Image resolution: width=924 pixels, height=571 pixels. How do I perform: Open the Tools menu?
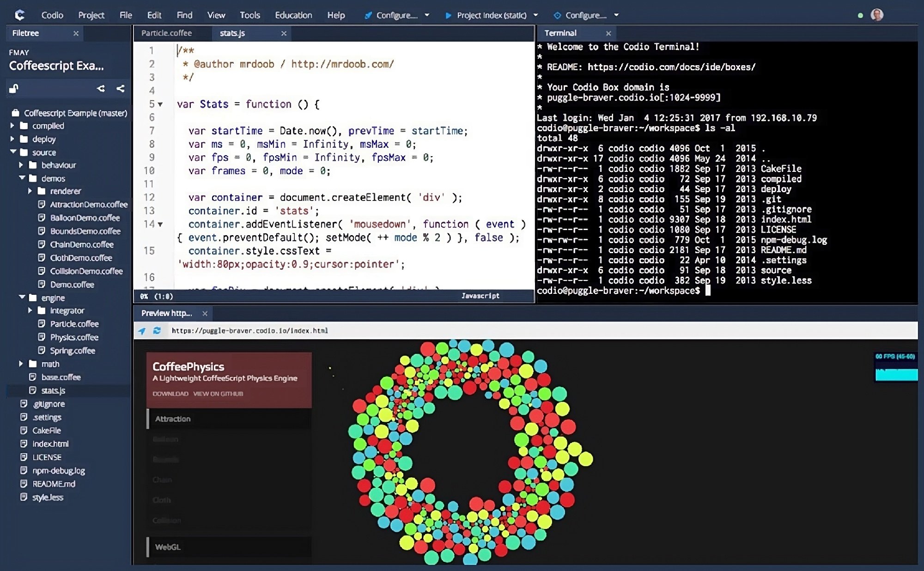point(250,15)
